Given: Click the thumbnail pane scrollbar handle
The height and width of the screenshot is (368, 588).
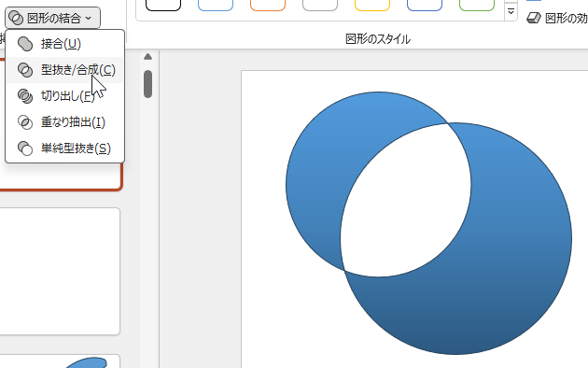Looking at the screenshot, I should click(x=147, y=84).
